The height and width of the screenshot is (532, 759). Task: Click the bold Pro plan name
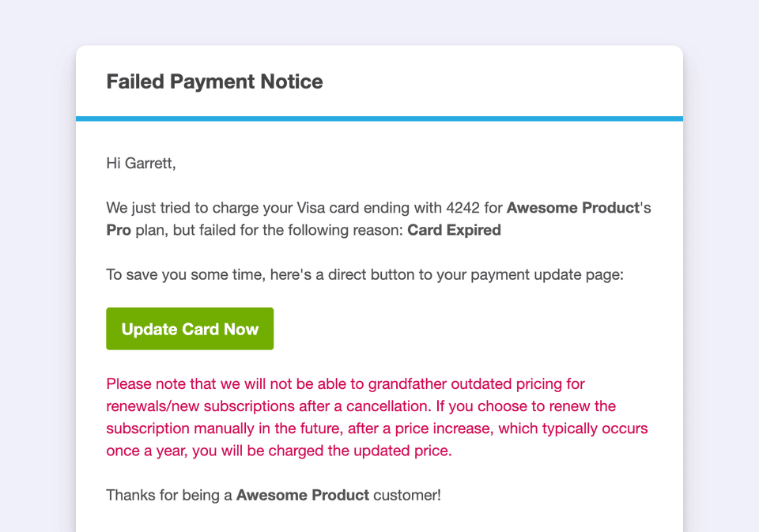coord(119,231)
